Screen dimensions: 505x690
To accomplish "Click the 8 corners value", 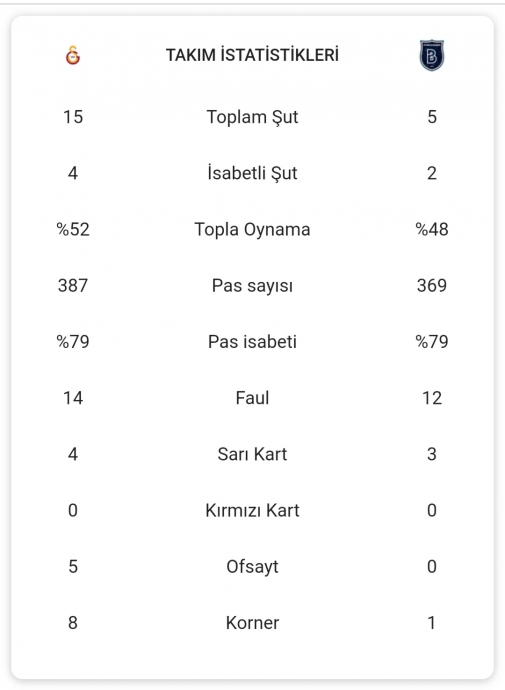I will pos(73,623).
